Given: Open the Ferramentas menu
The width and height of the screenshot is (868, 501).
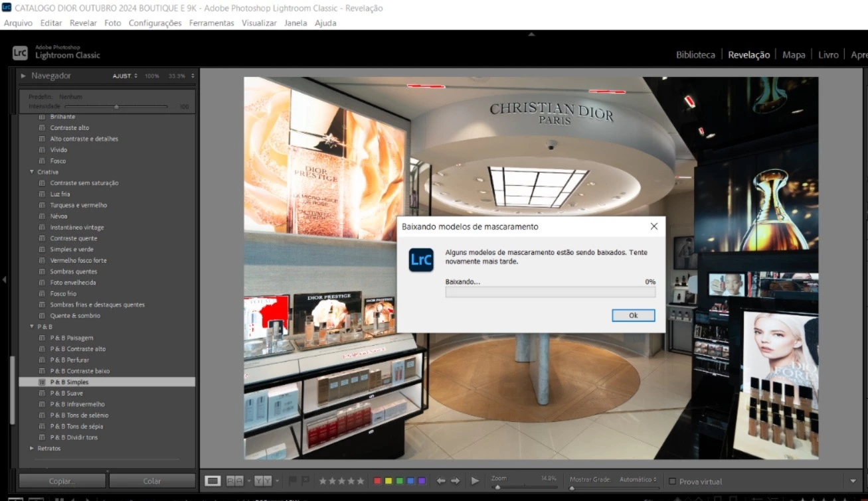Looking at the screenshot, I should pos(211,23).
